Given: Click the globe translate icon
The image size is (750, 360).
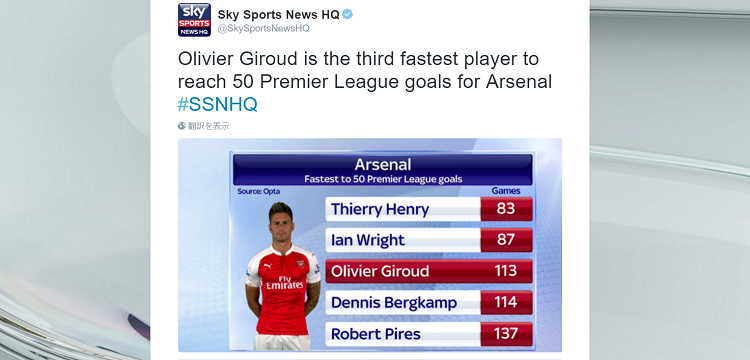Looking at the screenshot, I should [x=182, y=126].
